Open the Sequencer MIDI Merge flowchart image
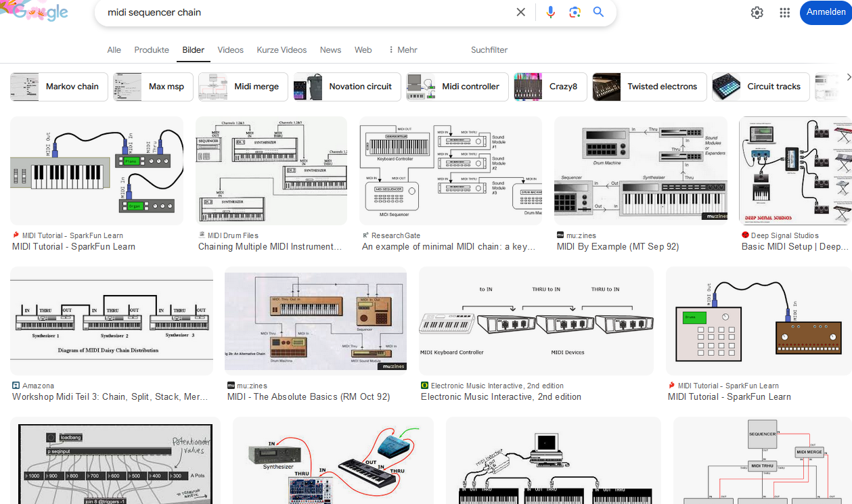 click(763, 460)
